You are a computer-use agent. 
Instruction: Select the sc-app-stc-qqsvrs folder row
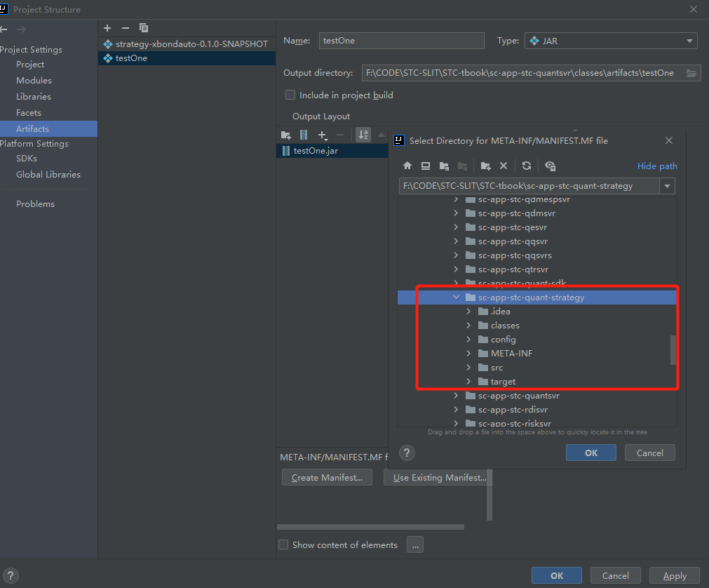coord(536,255)
